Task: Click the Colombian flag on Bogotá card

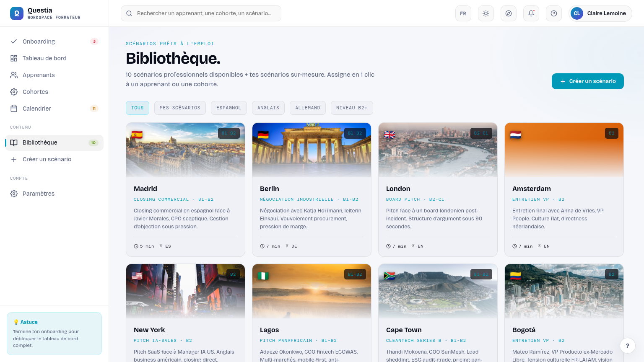Action: (516, 276)
